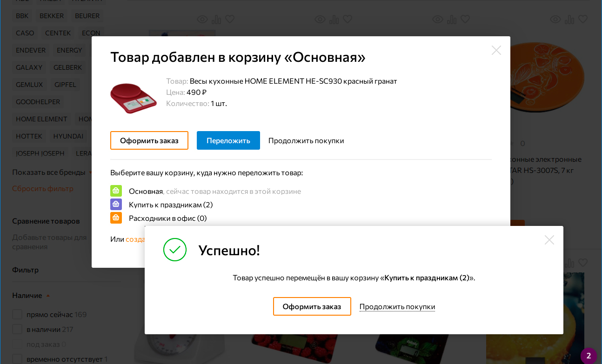
Task: Toggle the 'прямо сейчас' availability checkbox
Action: (17, 315)
